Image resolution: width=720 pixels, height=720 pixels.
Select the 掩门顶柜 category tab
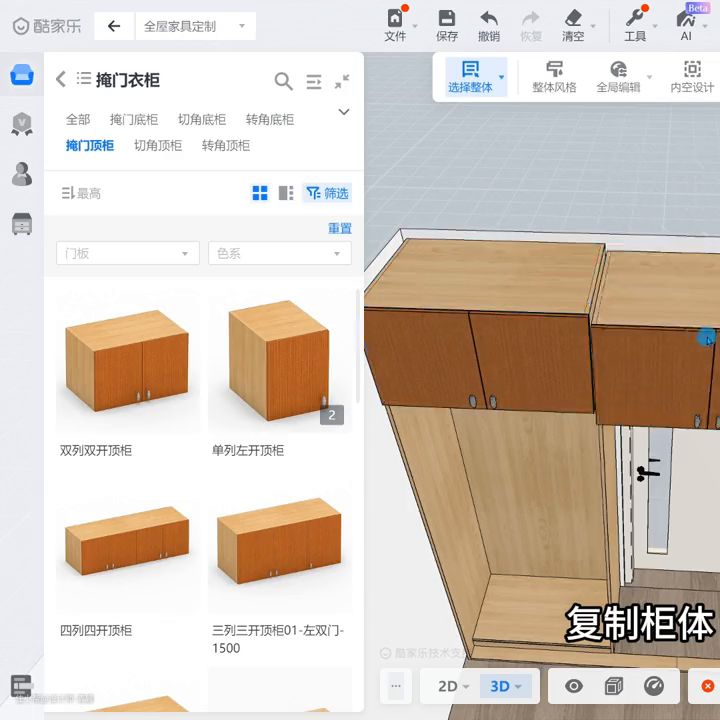pos(90,146)
